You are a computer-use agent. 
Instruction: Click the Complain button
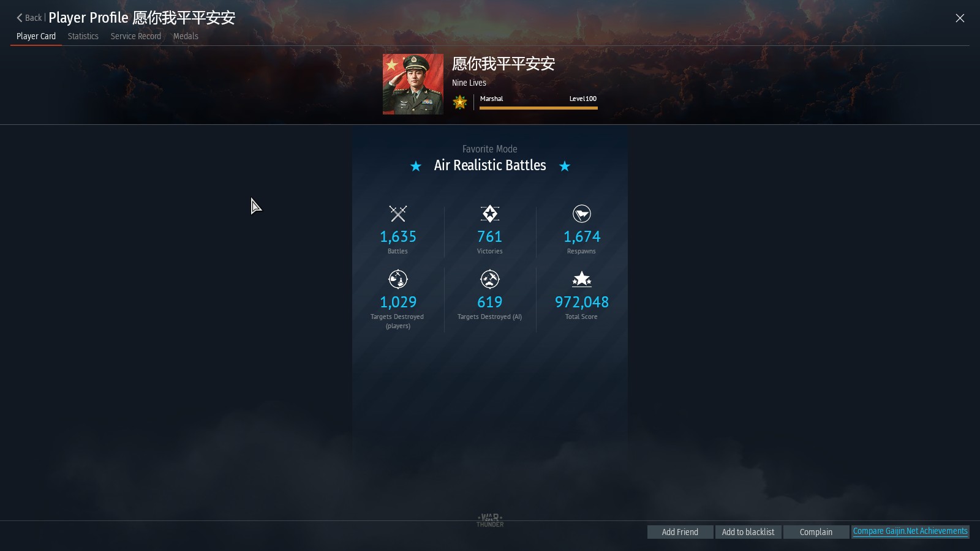coord(816,532)
